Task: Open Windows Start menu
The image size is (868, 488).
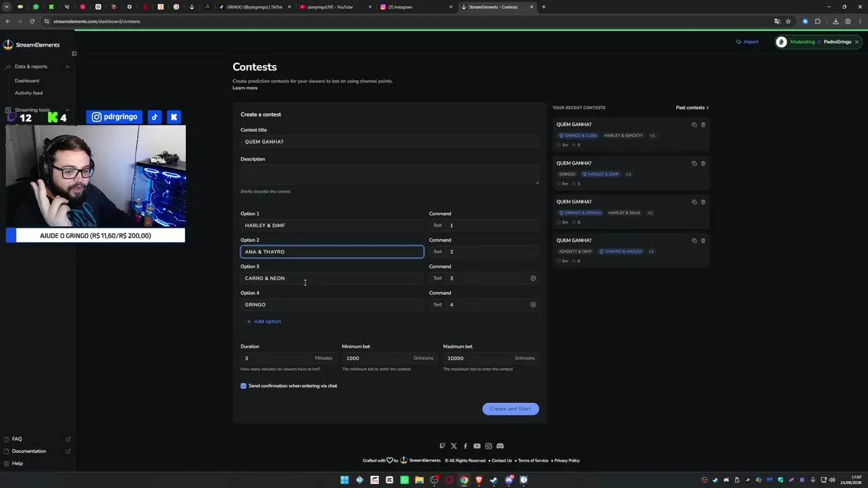Action: (x=344, y=480)
